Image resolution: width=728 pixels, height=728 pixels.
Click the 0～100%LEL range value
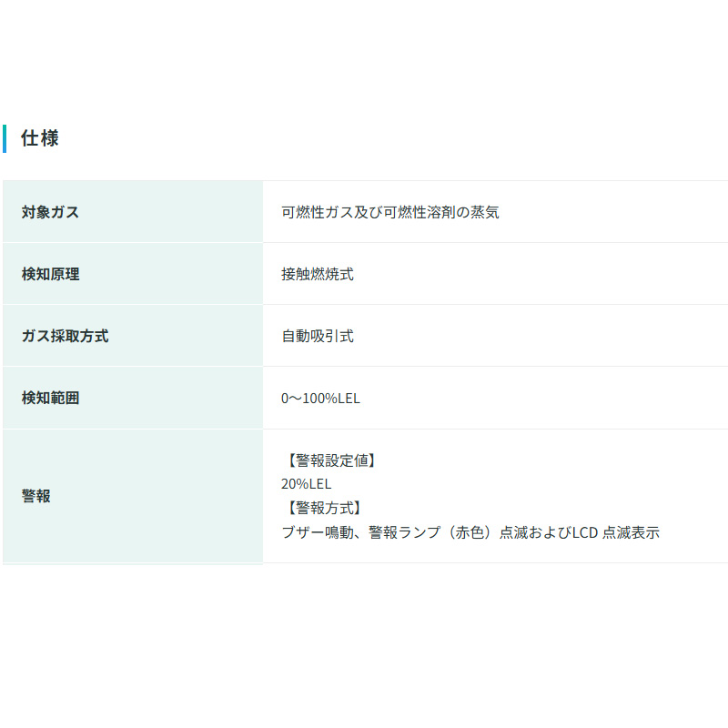pyautogui.click(x=320, y=399)
